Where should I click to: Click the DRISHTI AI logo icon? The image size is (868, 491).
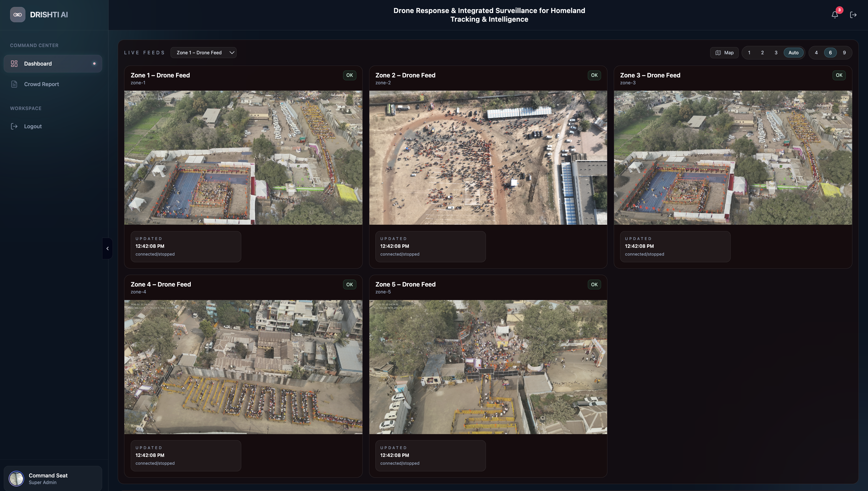pos(18,14)
